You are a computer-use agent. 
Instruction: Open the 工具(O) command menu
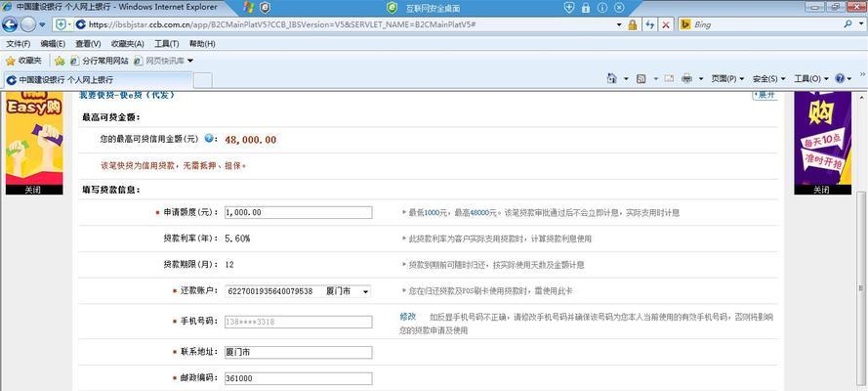click(811, 79)
